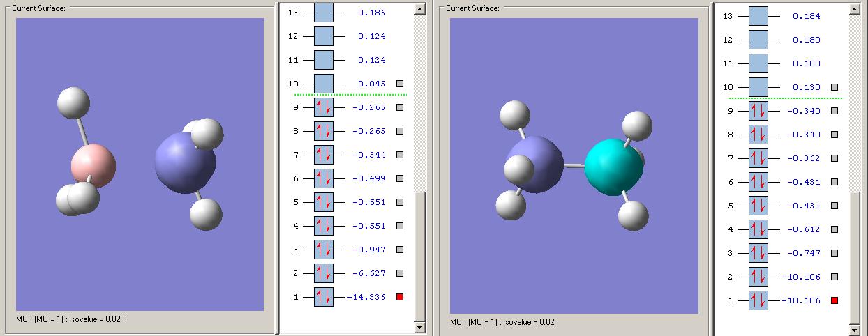
Task: Click the scroll up arrow of right orbital list
Action: 854,10
